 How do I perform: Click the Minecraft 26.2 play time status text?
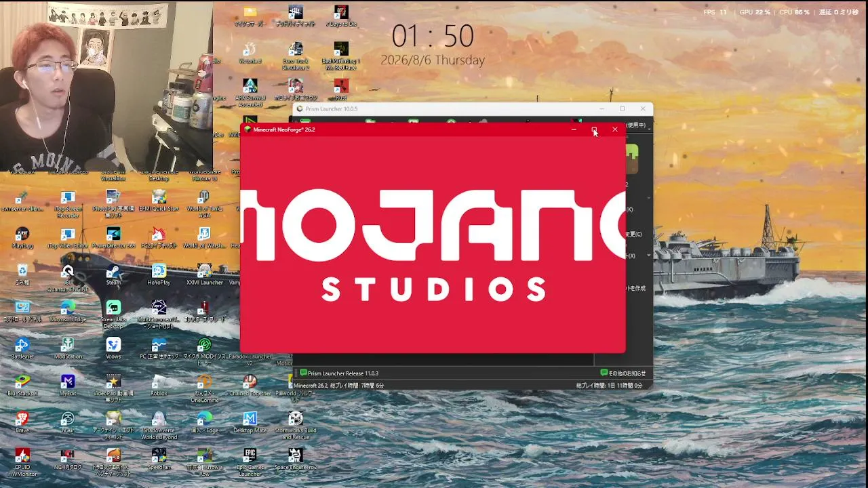338,386
